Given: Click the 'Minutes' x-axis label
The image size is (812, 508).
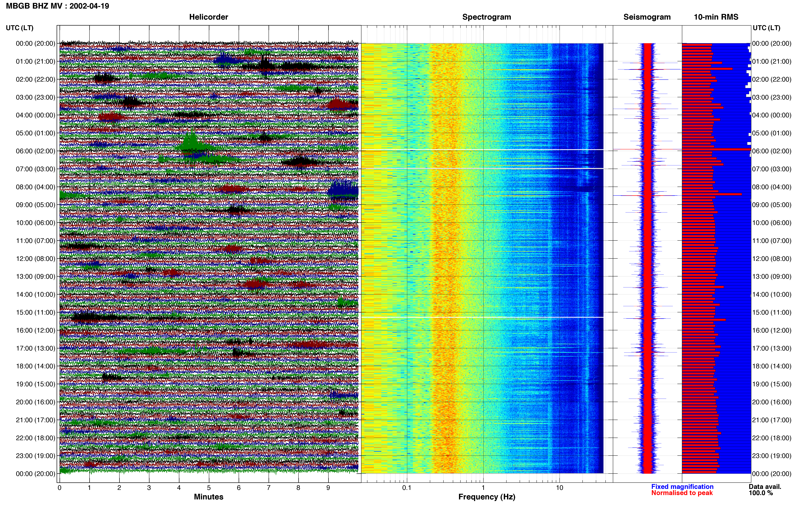Looking at the screenshot, I should (209, 497).
